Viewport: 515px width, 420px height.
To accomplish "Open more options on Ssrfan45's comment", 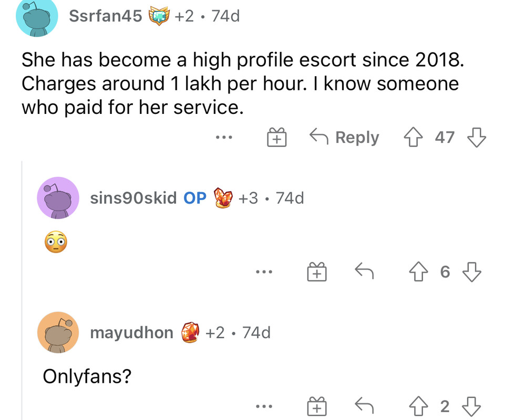I will [x=223, y=138].
